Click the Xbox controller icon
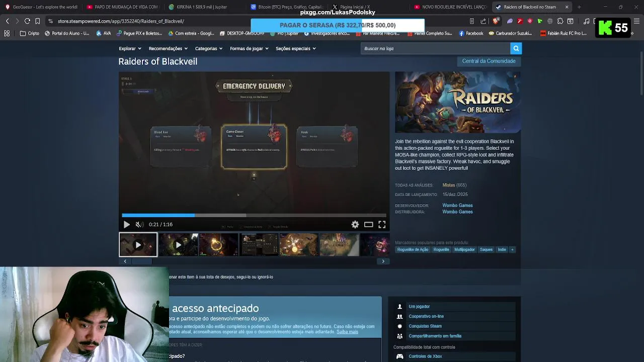 399,356
